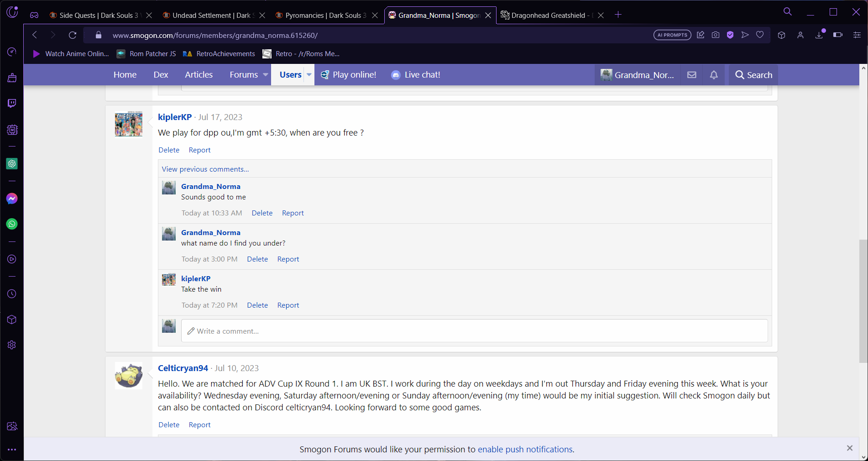Open the ad blocker shield icon
This screenshot has width=868, height=461.
[x=730, y=35]
